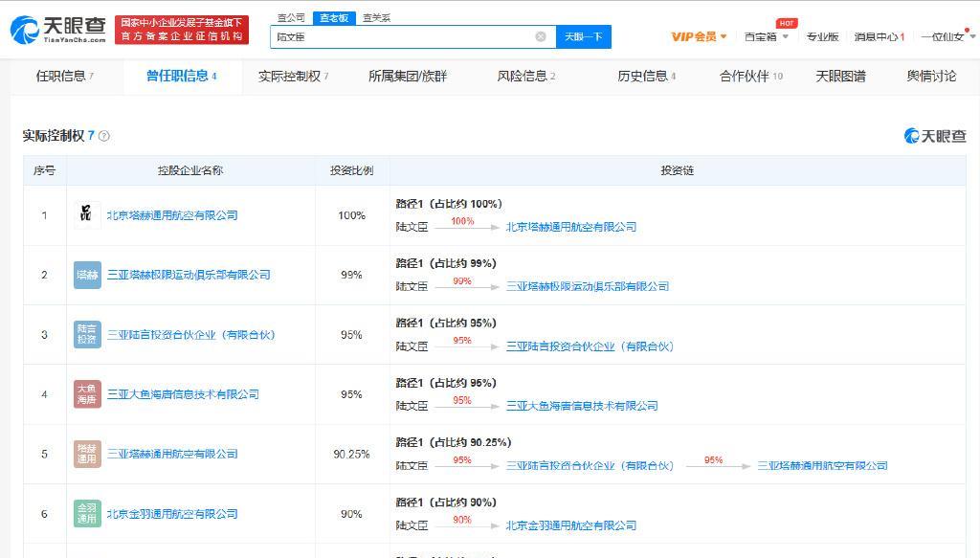Open 三亚陆吉投资合伙企业 in the company name column
The height and width of the screenshot is (558, 980).
(191, 335)
